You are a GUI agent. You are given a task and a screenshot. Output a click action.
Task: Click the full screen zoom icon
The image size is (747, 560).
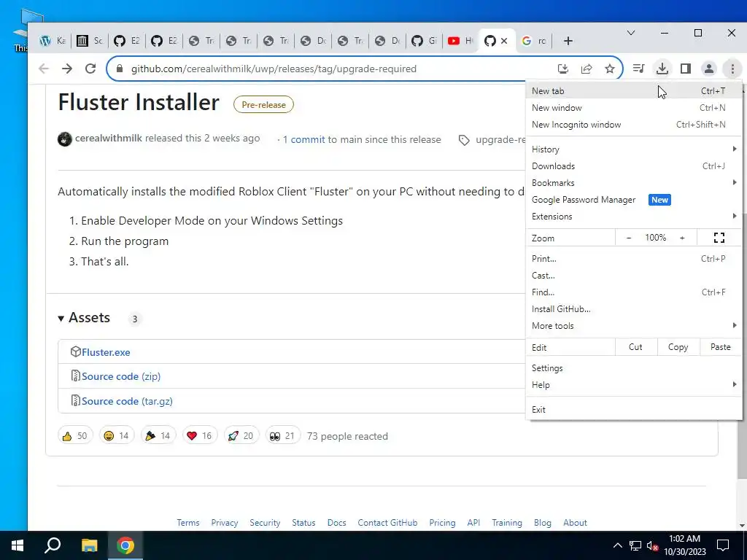click(719, 238)
